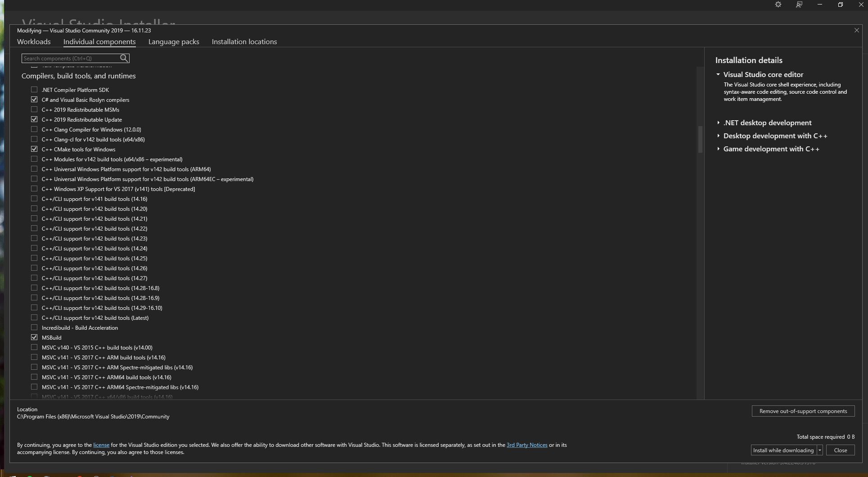The image size is (868, 477).
Task: Check C++/CLI support for v142 (14.29-16.10)
Action: pyautogui.click(x=34, y=308)
